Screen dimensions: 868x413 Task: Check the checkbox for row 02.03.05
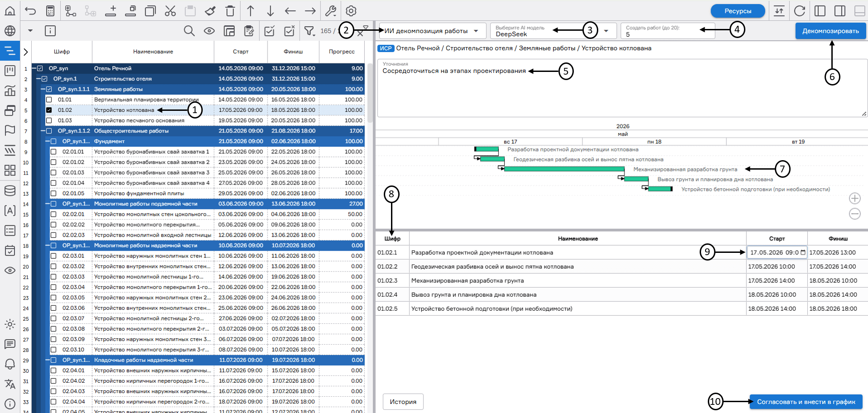53,297
